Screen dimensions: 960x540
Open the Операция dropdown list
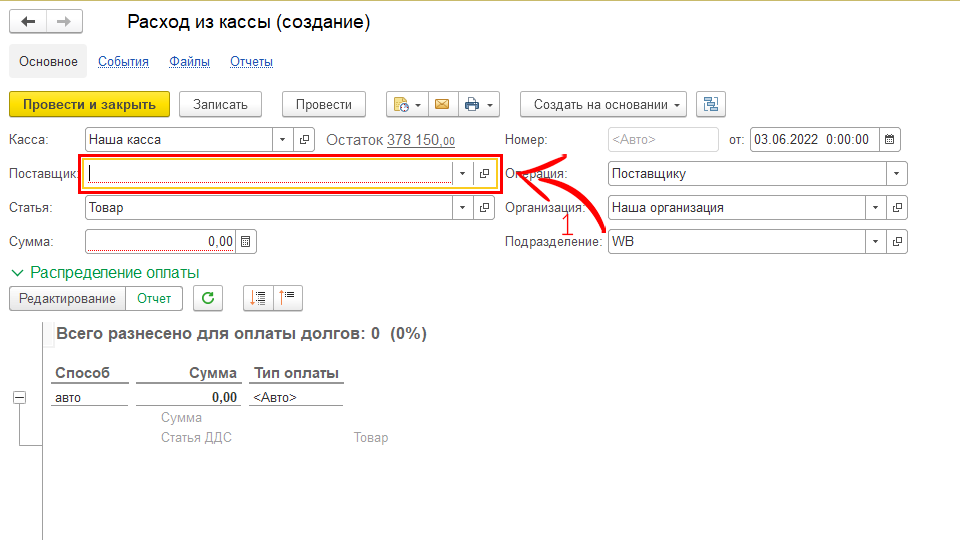[x=897, y=174]
